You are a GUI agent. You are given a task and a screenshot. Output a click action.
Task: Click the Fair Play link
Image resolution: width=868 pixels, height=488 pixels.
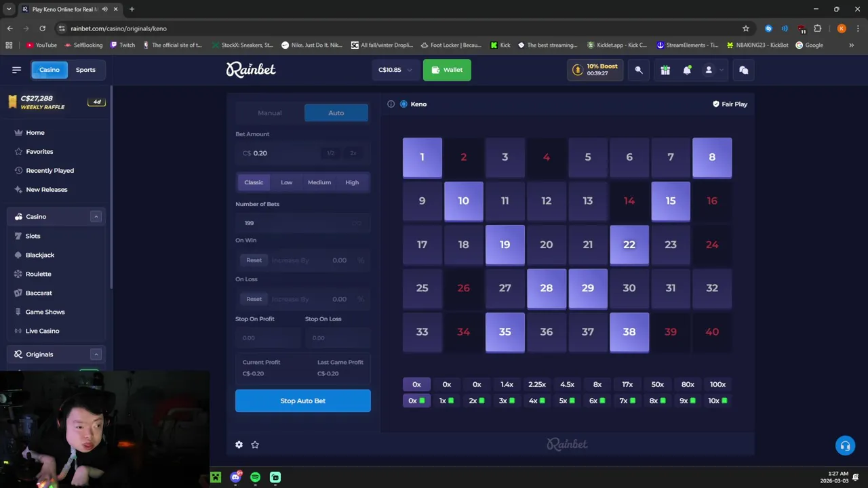click(x=730, y=104)
